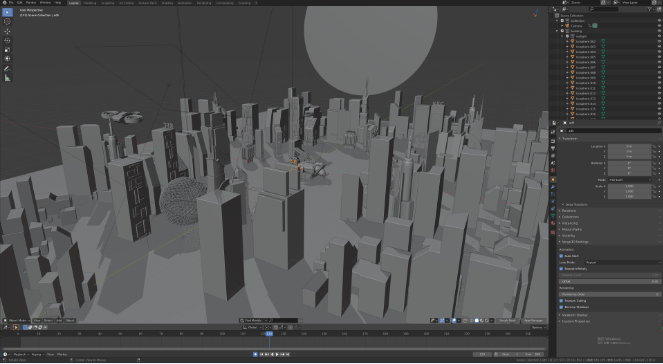This screenshot has width=663, height=364.
Task: Expand the Delta Transform panel
Action: click(x=577, y=205)
